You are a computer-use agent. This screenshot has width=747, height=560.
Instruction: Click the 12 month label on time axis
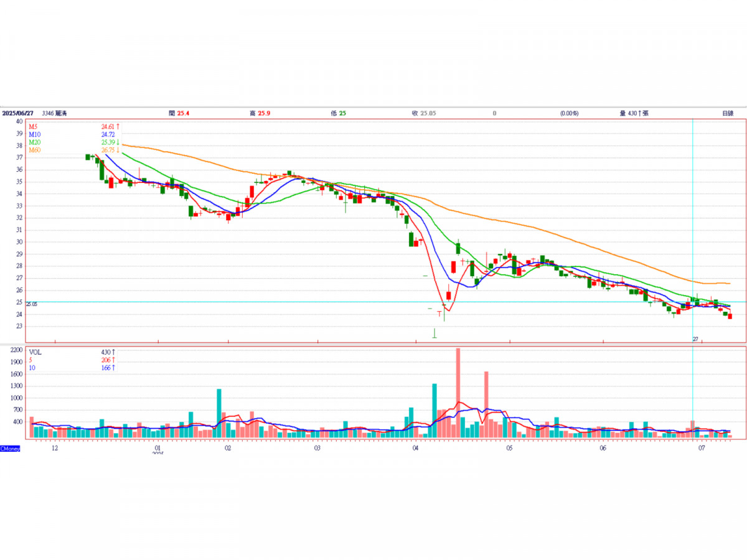click(55, 448)
